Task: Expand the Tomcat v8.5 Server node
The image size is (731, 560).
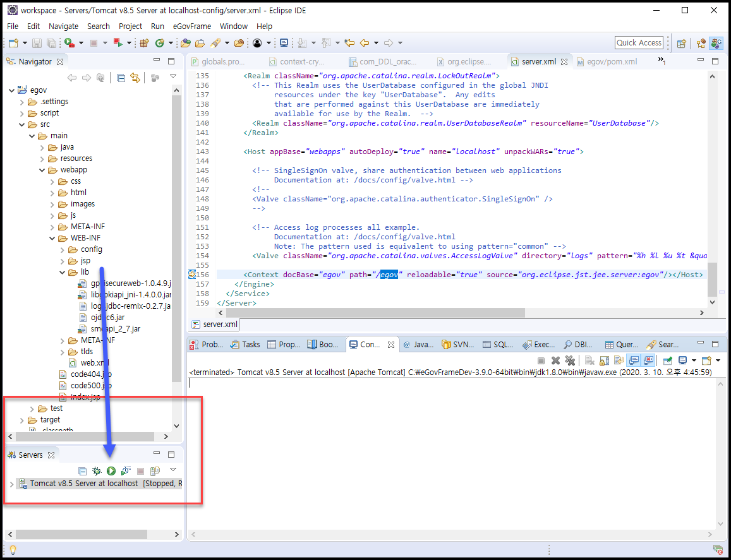Action: [x=11, y=484]
